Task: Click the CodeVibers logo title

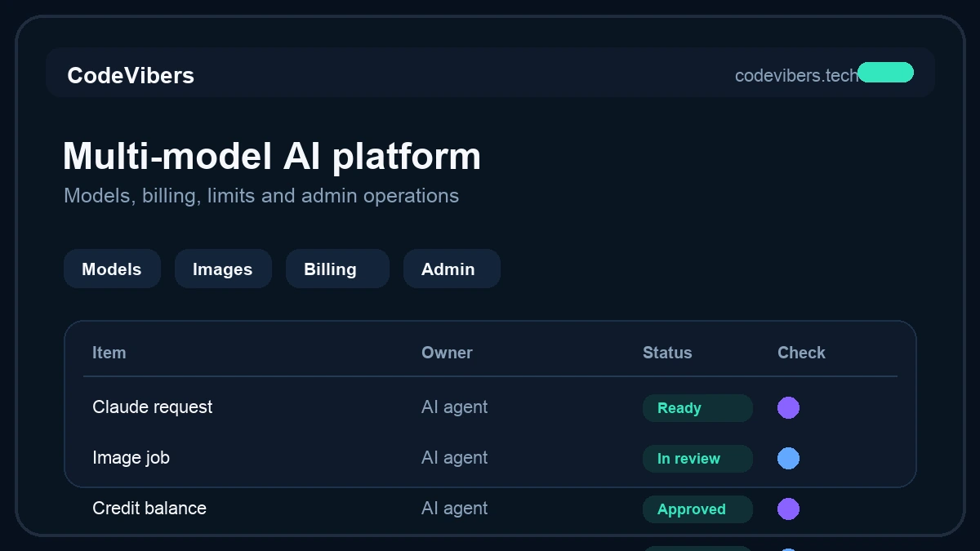Action: (131, 75)
